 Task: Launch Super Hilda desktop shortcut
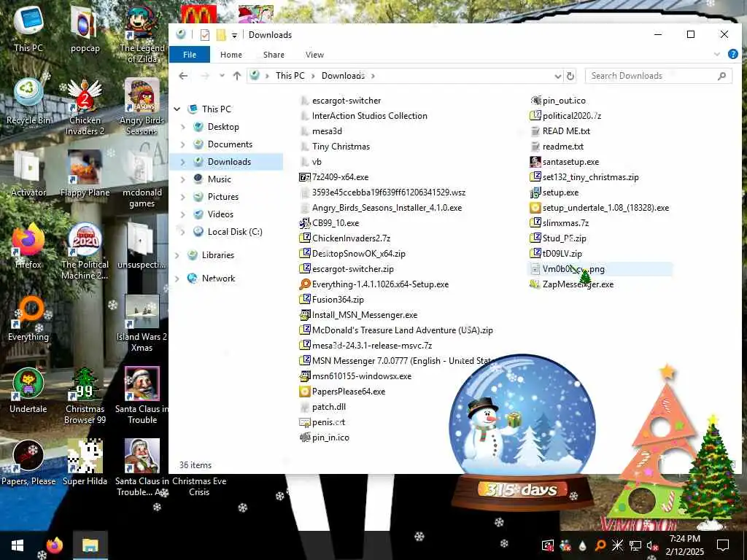coord(85,463)
